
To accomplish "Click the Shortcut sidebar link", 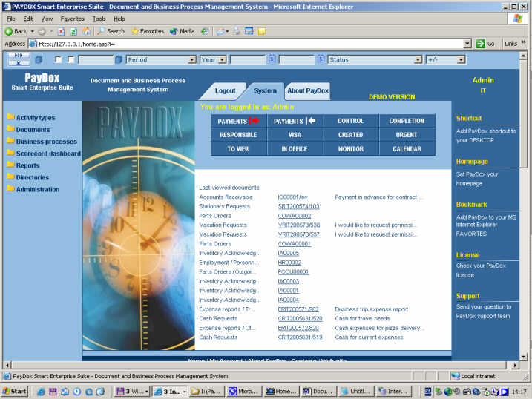I will (x=469, y=119).
